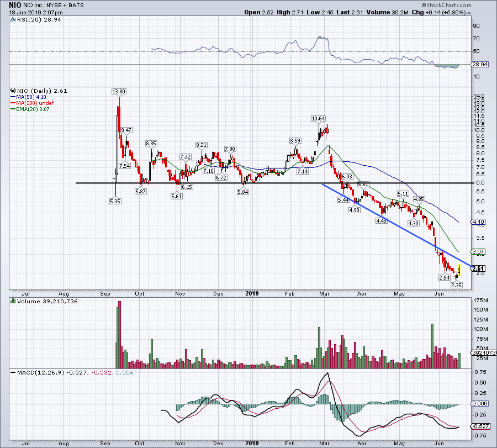Screen dimensions: 497x448
Task: Click the 28.94 RSI value tag on right axis
Action: point(480,65)
